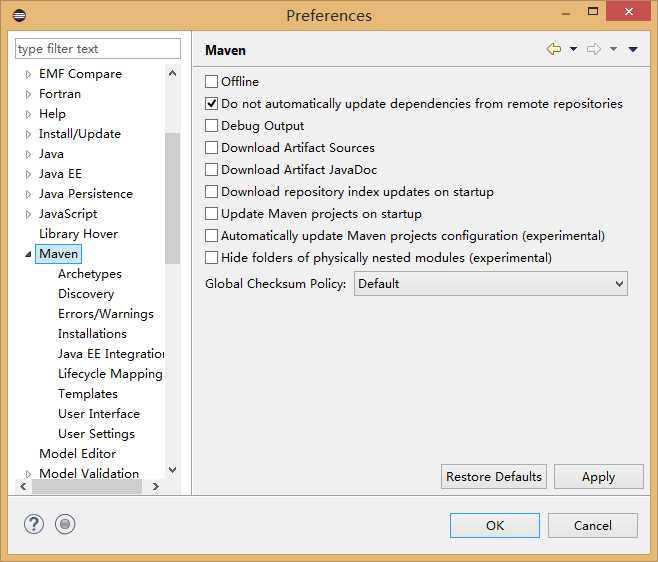Click tree horizontal scrollbar right arrow
The width and height of the screenshot is (658, 562).
tap(156, 486)
